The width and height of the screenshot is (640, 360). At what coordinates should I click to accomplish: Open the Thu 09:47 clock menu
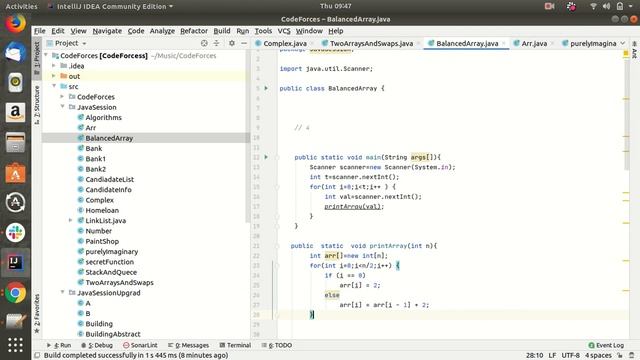click(336, 6)
